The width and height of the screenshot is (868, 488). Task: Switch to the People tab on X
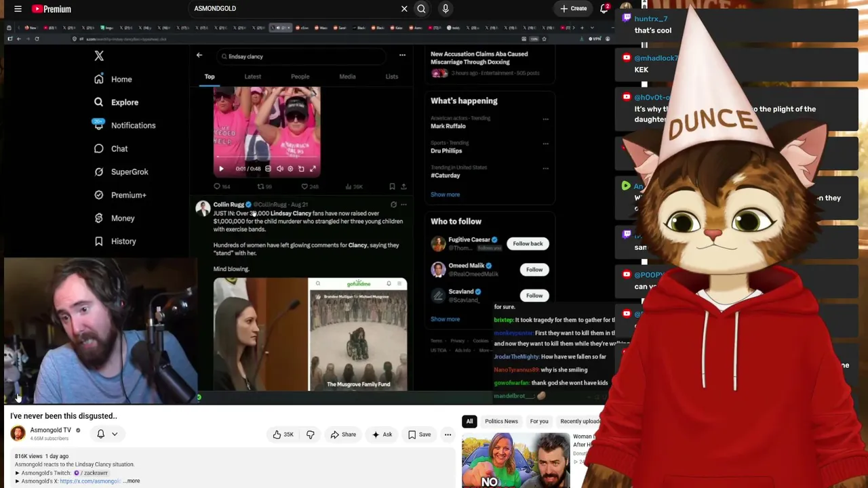[300, 77]
